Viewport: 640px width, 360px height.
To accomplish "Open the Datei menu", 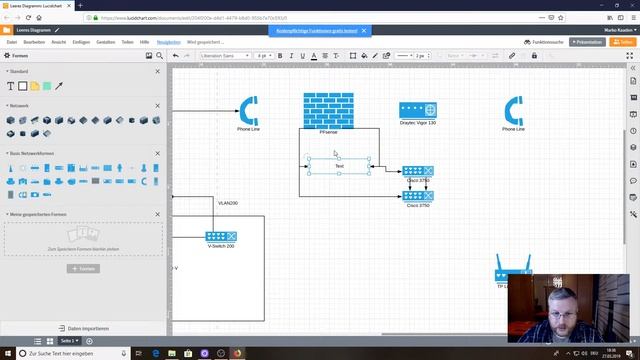I will pyautogui.click(x=12, y=42).
